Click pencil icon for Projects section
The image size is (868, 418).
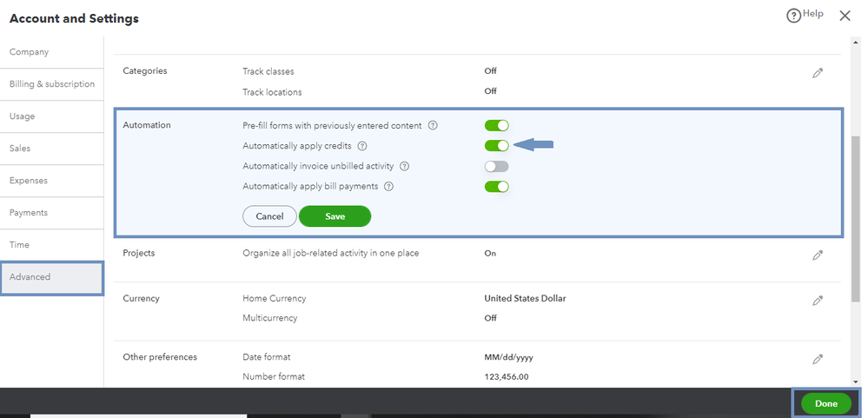click(x=818, y=255)
